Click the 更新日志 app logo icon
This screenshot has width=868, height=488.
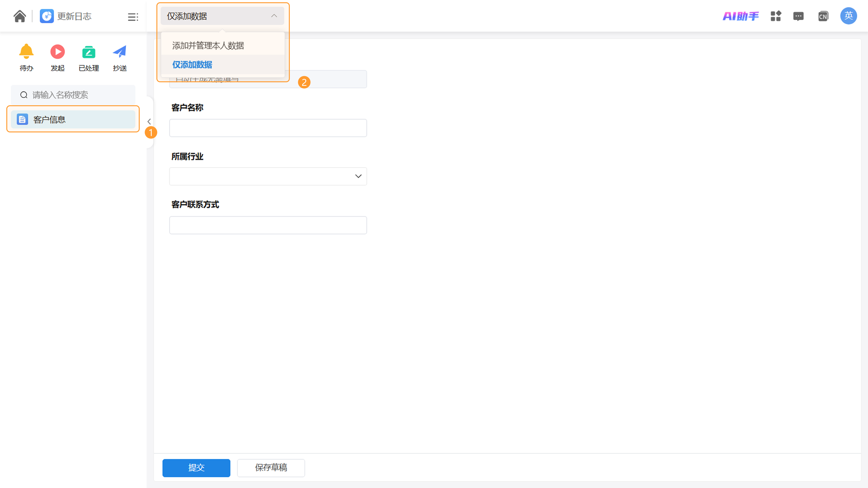pyautogui.click(x=47, y=16)
